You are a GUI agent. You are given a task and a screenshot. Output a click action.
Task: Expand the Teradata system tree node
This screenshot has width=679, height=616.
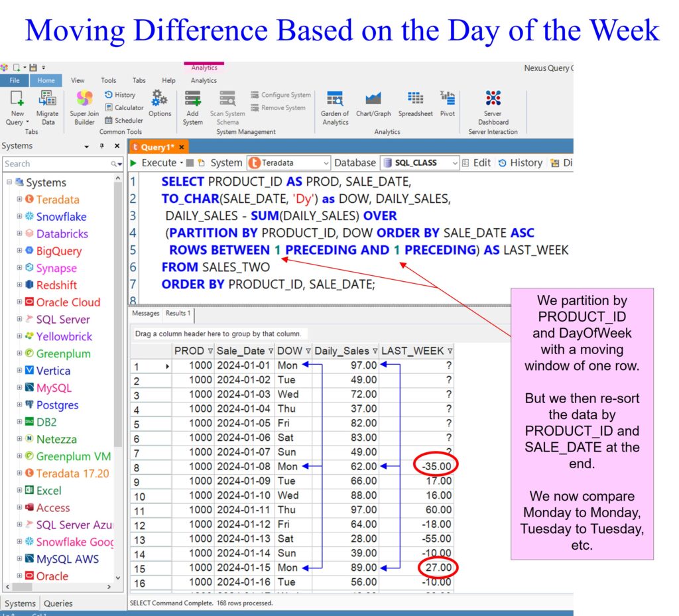tap(19, 200)
